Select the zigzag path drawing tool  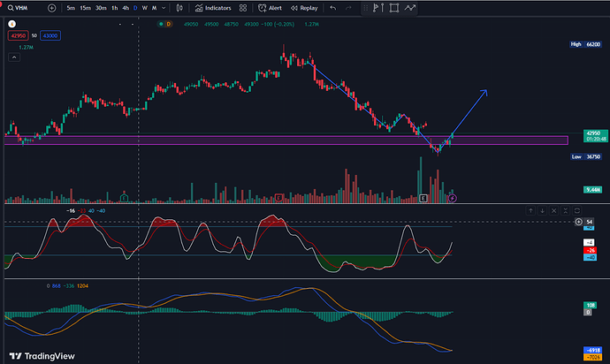(409, 9)
